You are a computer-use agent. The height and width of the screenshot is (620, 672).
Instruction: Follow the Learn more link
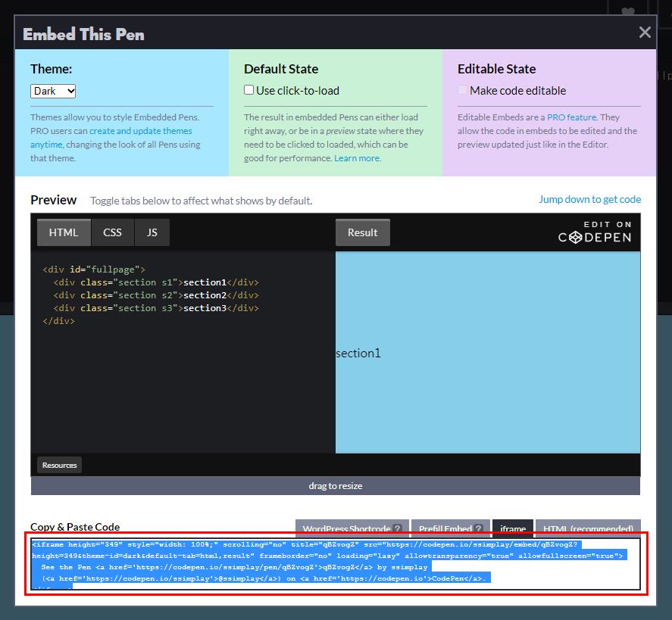(x=357, y=158)
